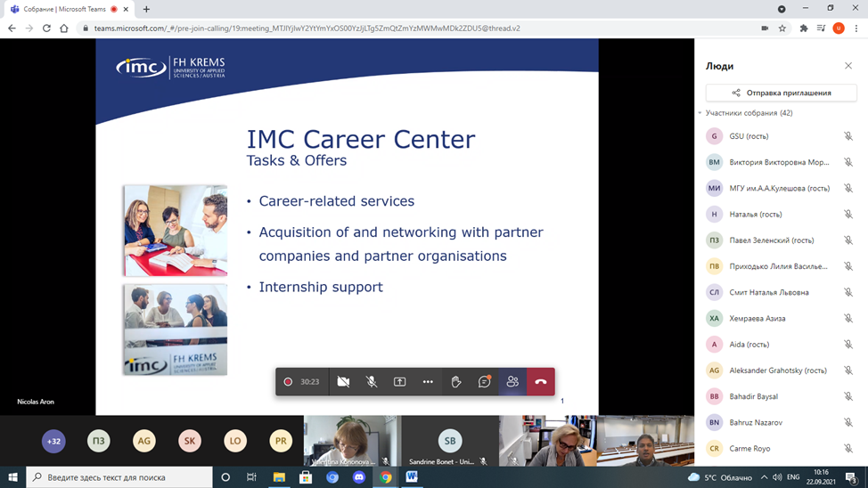This screenshot has width=868, height=488.
Task: Close the Microsoft Teams browser tab
Action: tap(126, 10)
